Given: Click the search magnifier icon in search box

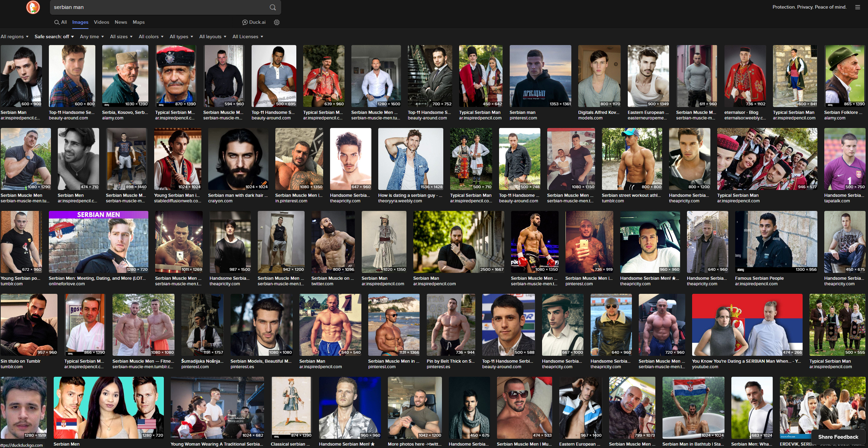Looking at the screenshot, I should 273,7.
